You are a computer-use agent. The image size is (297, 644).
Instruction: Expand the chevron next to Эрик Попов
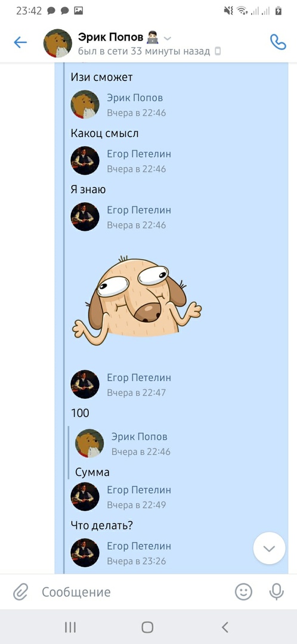(167, 39)
